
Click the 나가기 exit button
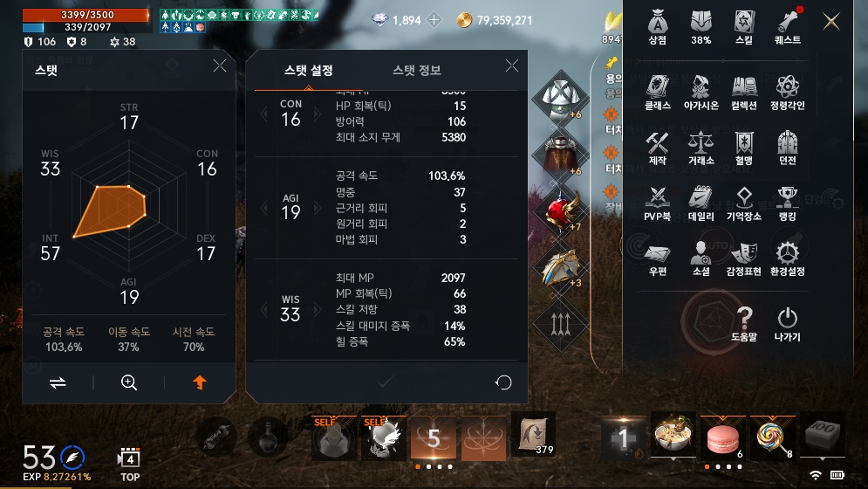point(787,324)
